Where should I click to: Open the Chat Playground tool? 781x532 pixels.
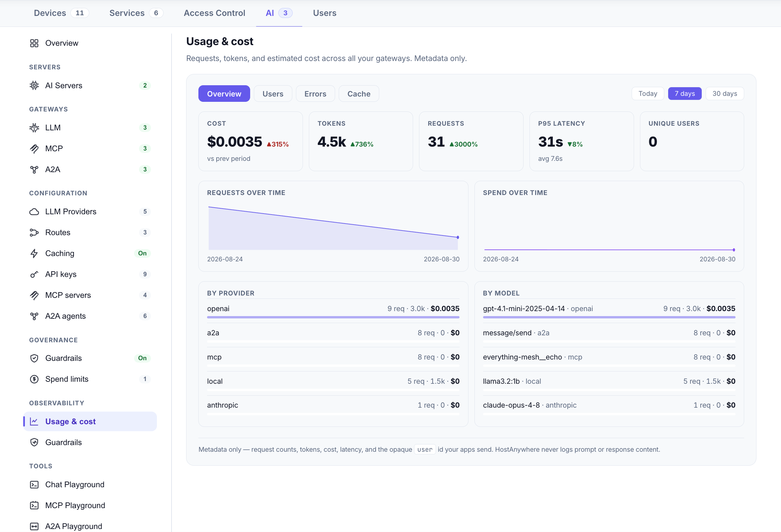coord(90,485)
